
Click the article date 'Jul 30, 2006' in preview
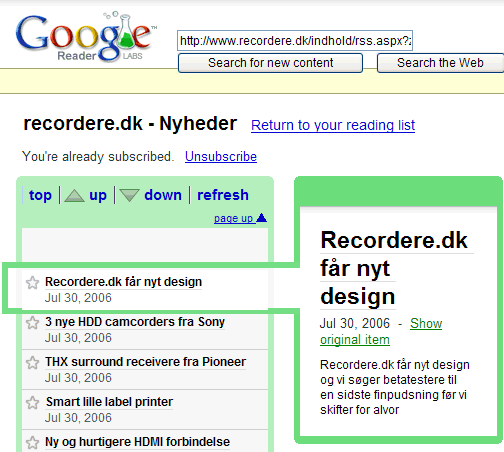pos(355,324)
